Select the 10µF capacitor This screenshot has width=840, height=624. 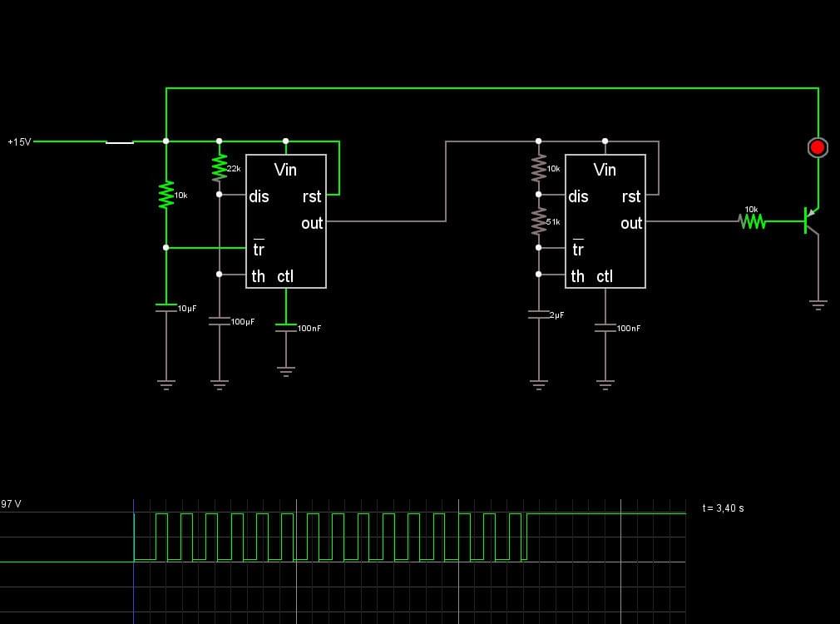[x=166, y=308]
